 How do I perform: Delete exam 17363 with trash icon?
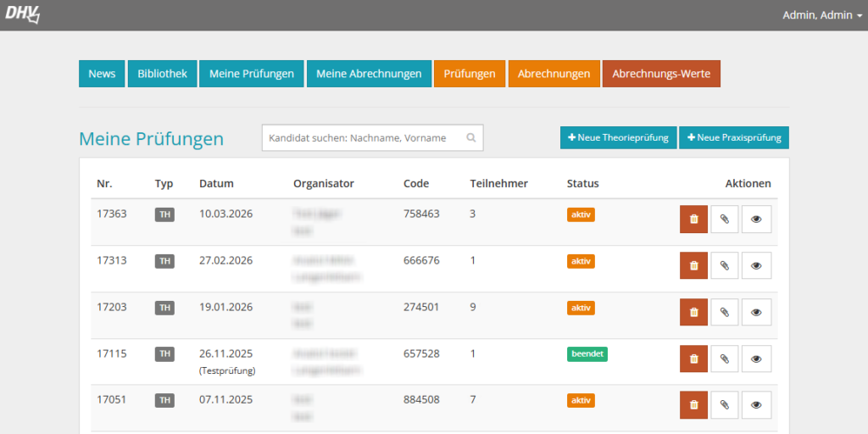click(693, 219)
